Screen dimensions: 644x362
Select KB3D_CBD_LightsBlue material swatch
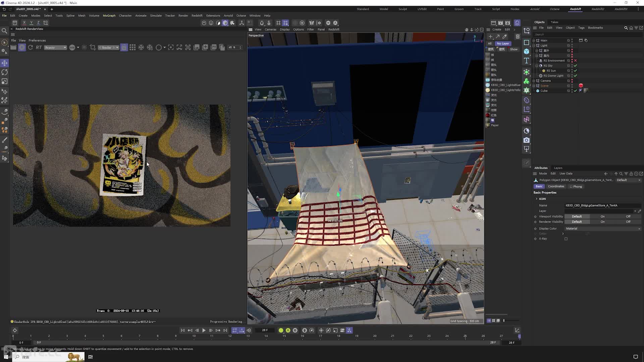coord(488,85)
